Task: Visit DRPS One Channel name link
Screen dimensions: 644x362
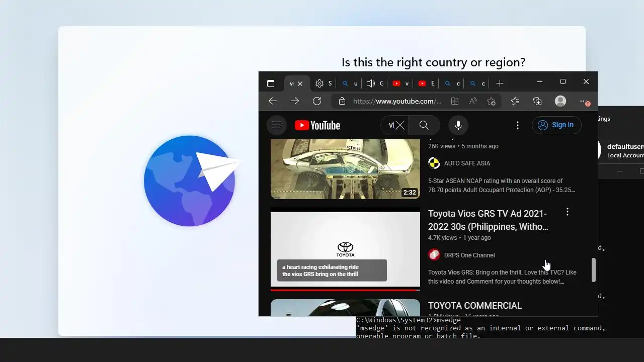Action: [469, 255]
